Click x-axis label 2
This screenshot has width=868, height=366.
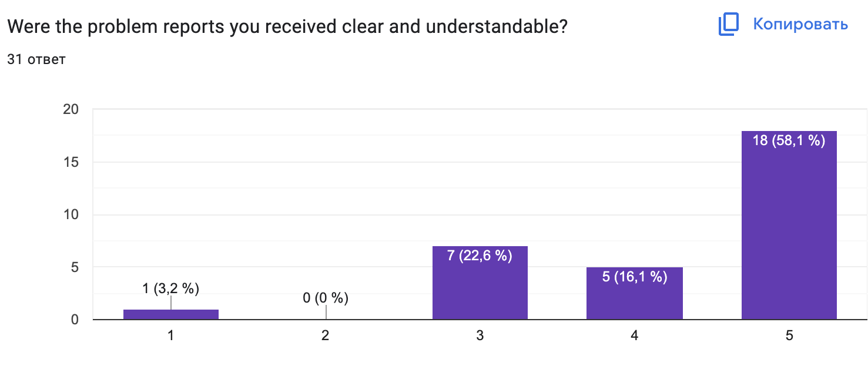pyautogui.click(x=326, y=336)
